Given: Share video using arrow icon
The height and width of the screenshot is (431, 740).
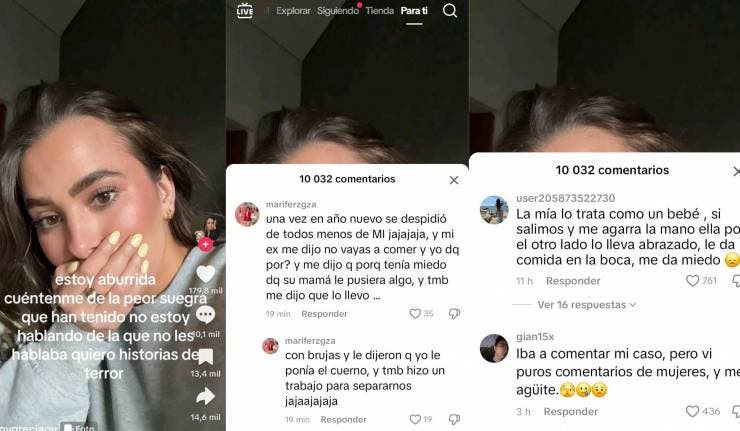Looking at the screenshot, I should (206, 397).
